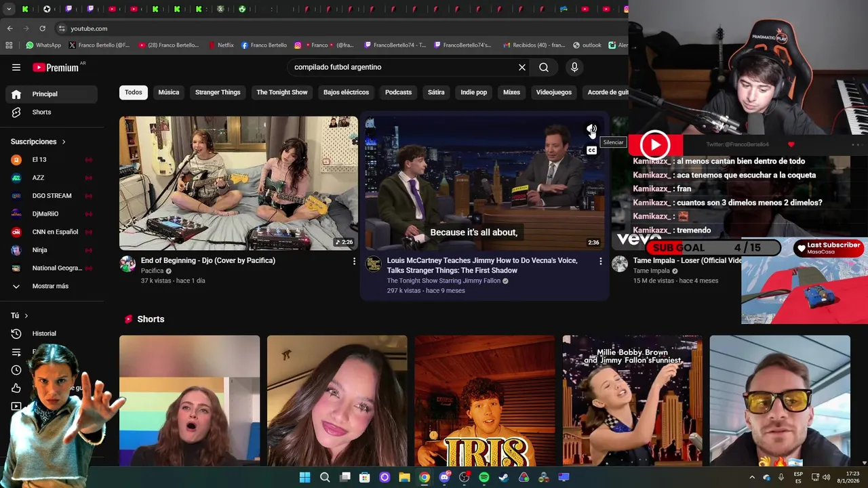The width and height of the screenshot is (868, 488).
Task: Open 'Historial' in the sidebar
Action: (52, 333)
